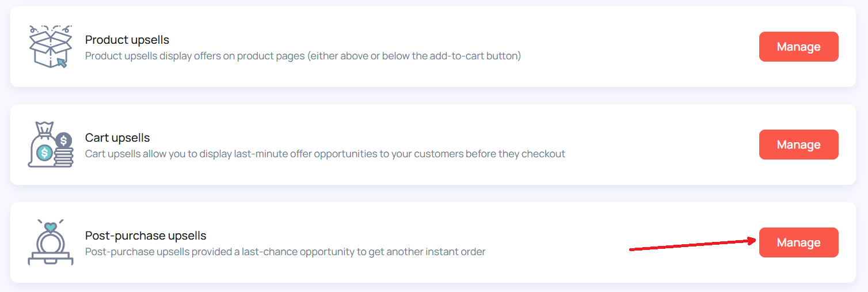This screenshot has width=868, height=292.
Task: Click the Product upsells heading
Action: tap(127, 40)
